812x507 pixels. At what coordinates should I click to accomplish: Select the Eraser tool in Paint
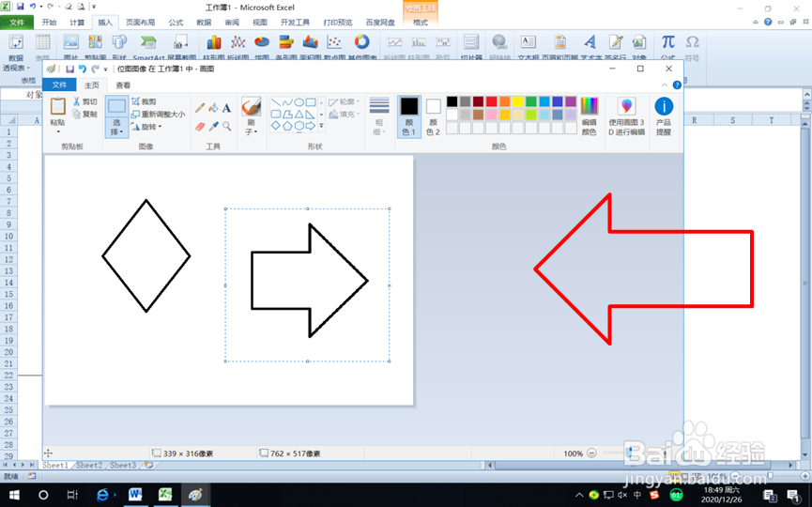click(x=200, y=127)
